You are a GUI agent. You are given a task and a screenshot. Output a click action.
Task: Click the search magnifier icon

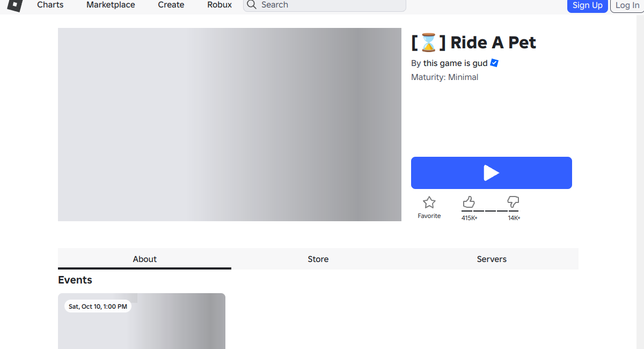coord(252,5)
